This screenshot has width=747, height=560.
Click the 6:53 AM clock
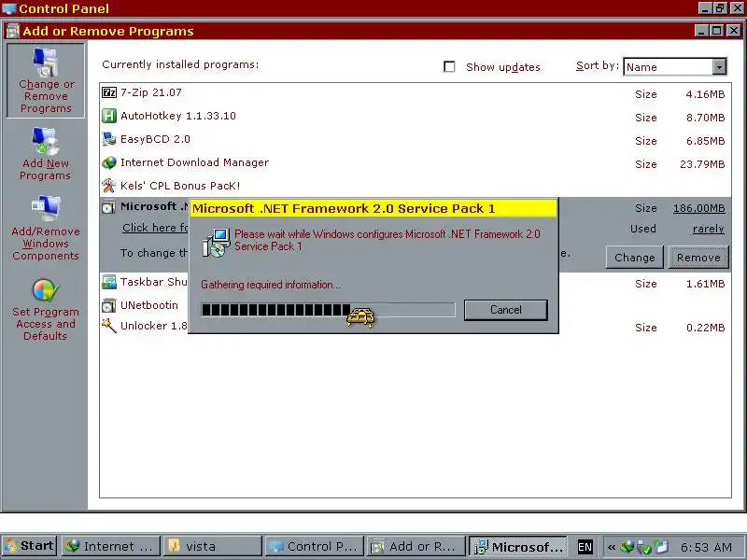click(x=706, y=547)
